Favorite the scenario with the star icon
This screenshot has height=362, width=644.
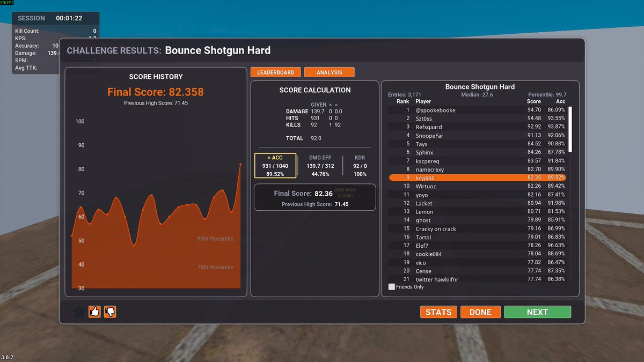(x=79, y=312)
